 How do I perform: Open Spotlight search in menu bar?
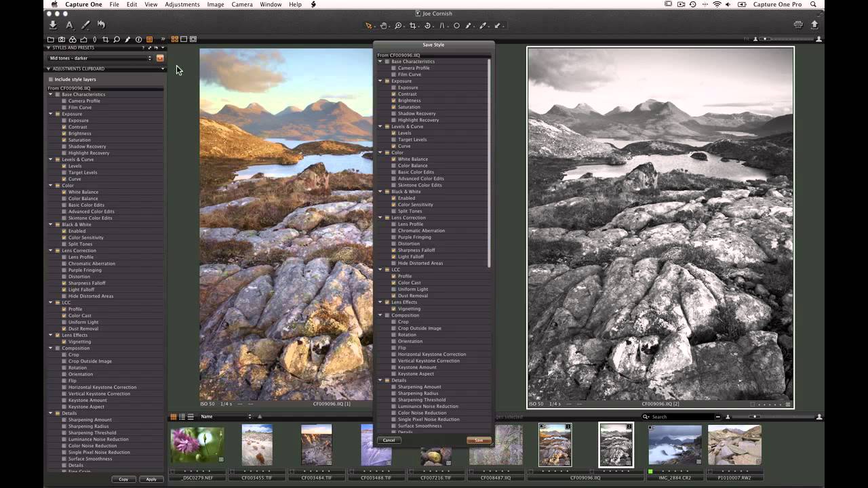[813, 5]
